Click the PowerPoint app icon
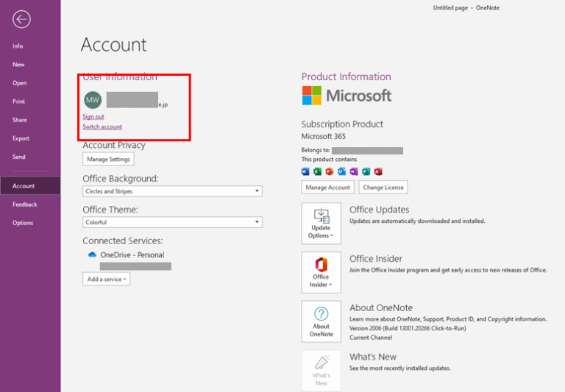This screenshot has height=392, width=565. click(330, 171)
